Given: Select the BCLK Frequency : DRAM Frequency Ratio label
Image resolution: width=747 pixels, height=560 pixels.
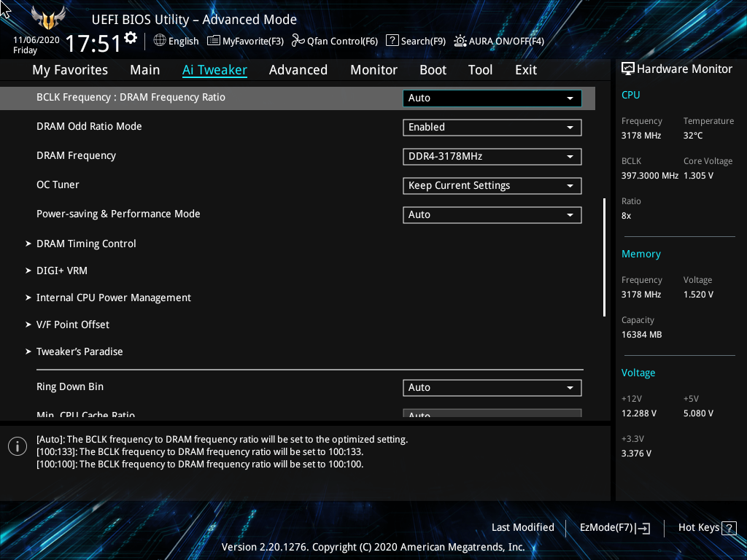Looking at the screenshot, I should [x=131, y=97].
